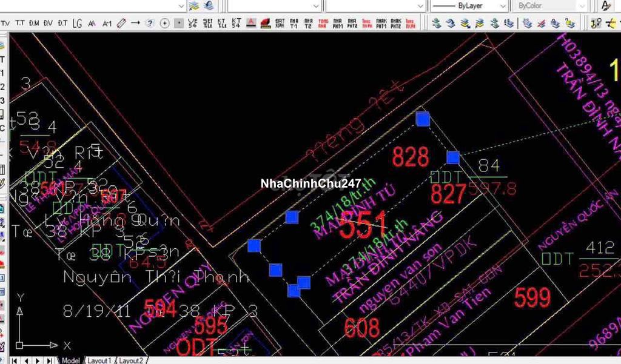Switch to the Layout1 tab
The height and width of the screenshot is (364, 621).
pos(99,360)
